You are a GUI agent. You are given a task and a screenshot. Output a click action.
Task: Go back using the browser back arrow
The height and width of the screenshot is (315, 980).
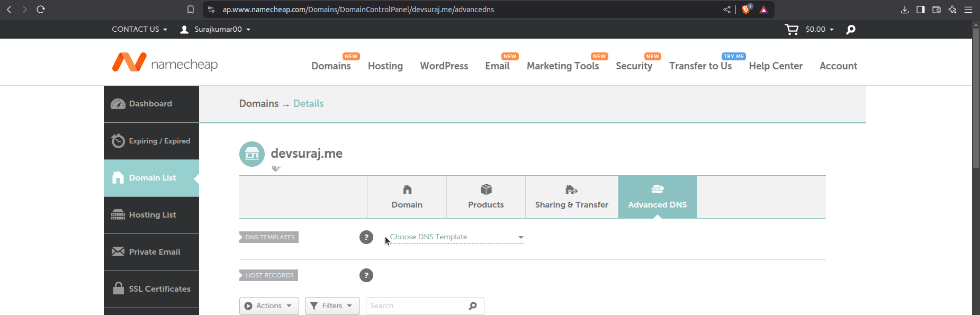[x=9, y=10]
